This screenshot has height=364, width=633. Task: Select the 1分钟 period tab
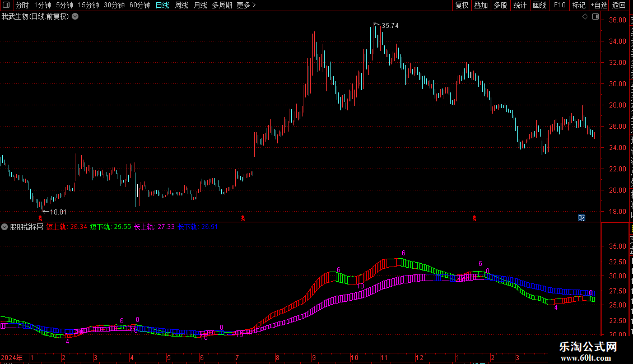pos(43,5)
